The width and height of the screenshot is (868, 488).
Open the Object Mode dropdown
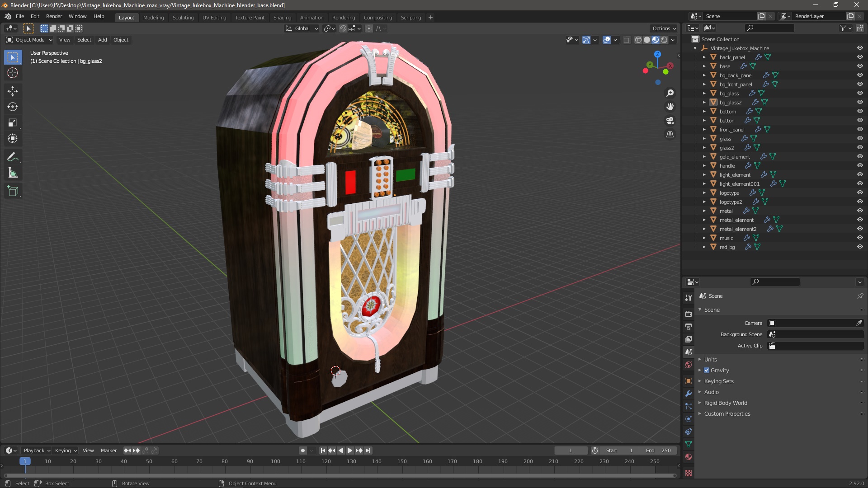click(29, 40)
